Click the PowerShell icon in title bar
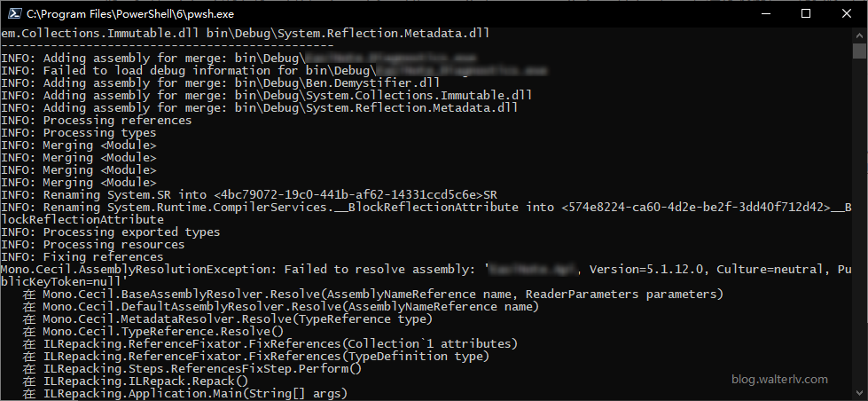 13,13
